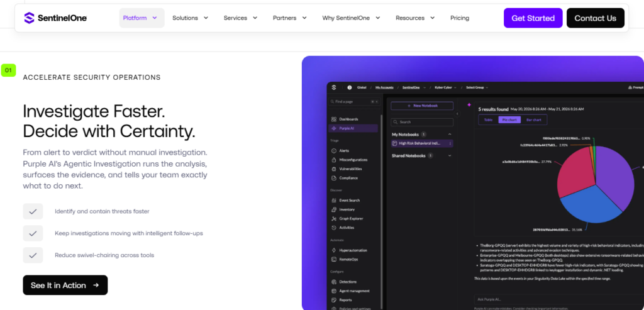Click the Get Started button
This screenshot has width=644, height=310.
(533, 18)
